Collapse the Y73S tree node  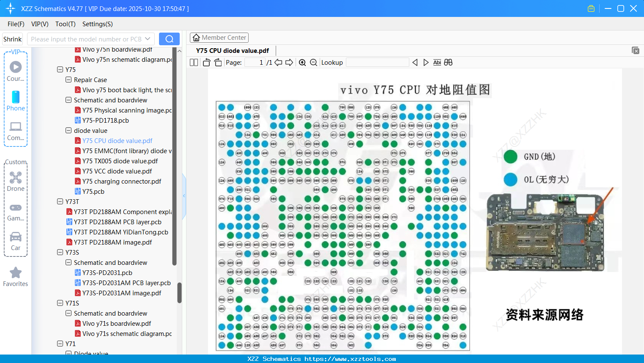60,252
